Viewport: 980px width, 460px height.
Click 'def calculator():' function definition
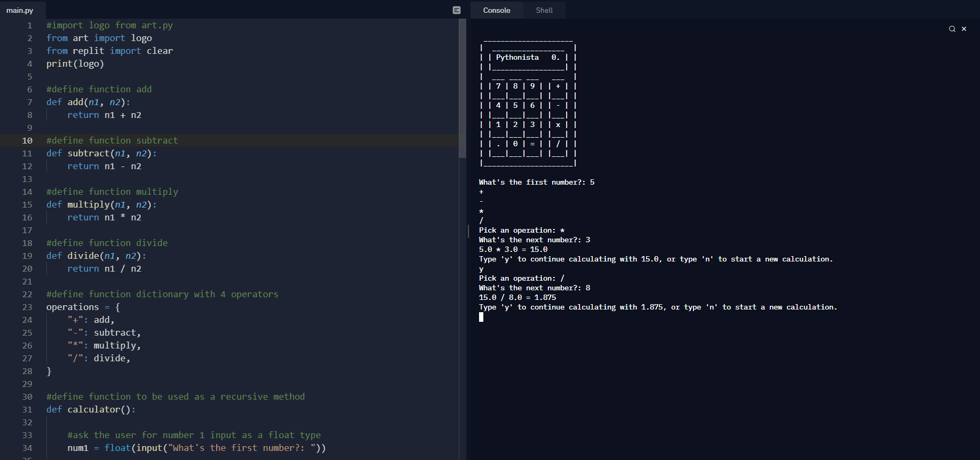click(91, 409)
